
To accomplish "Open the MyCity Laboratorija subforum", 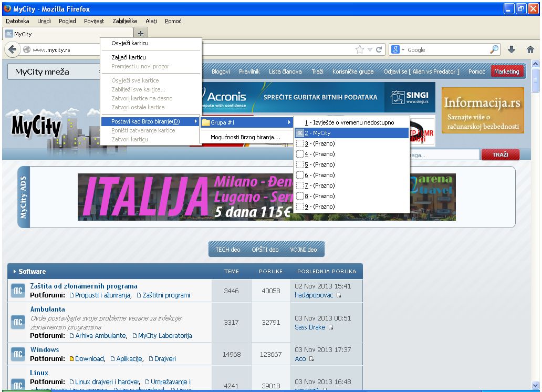I will click(165, 336).
